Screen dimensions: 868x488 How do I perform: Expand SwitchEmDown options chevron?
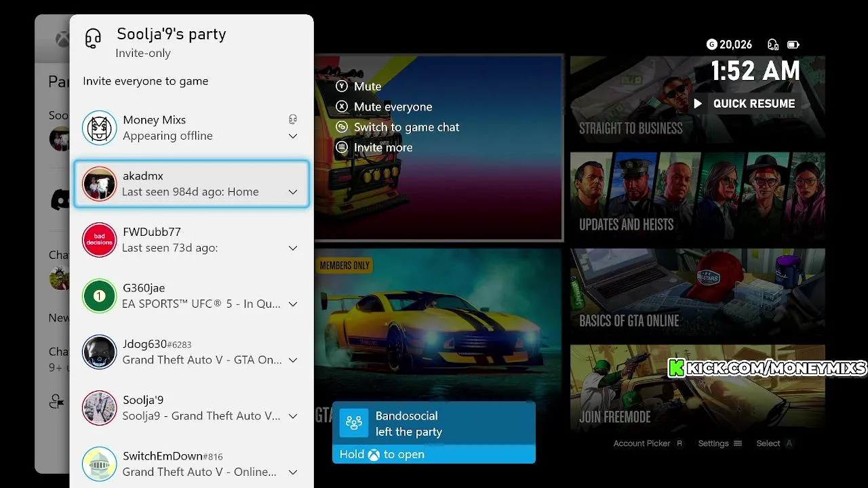pyautogui.click(x=293, y=472)
